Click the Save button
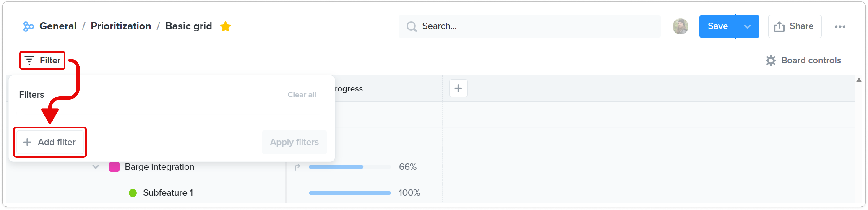The width and height of the screenshot is (868, 210). point(717,26)
